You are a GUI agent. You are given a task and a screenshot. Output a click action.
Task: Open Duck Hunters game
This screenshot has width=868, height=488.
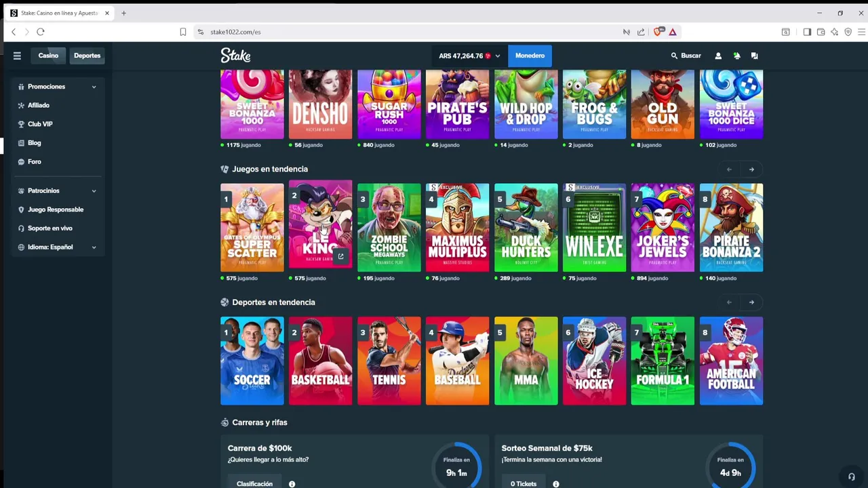[x=526, y=228]
